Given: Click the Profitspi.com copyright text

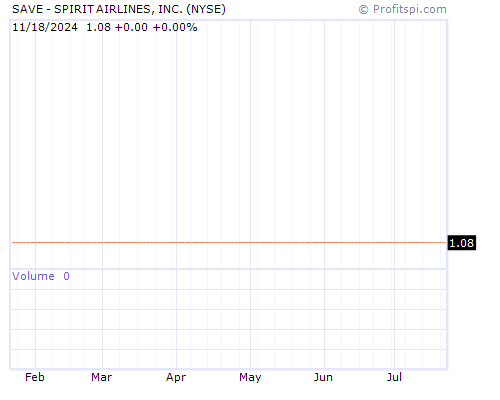Looking at the screenshot, I should point(403,9).
